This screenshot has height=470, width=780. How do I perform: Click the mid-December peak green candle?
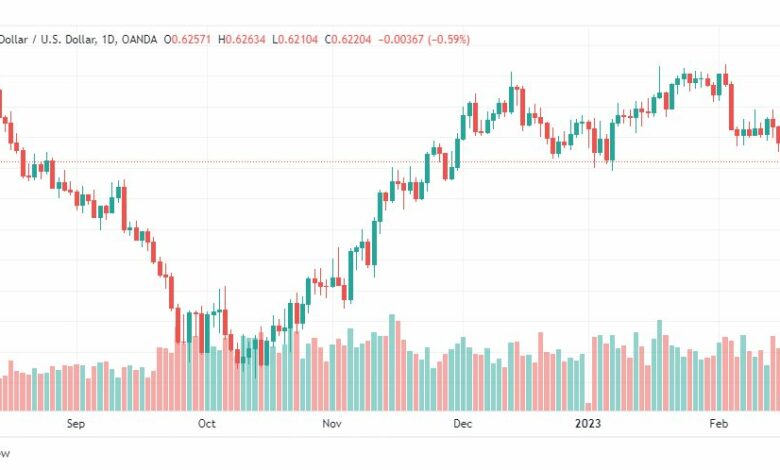coord(511,99)
